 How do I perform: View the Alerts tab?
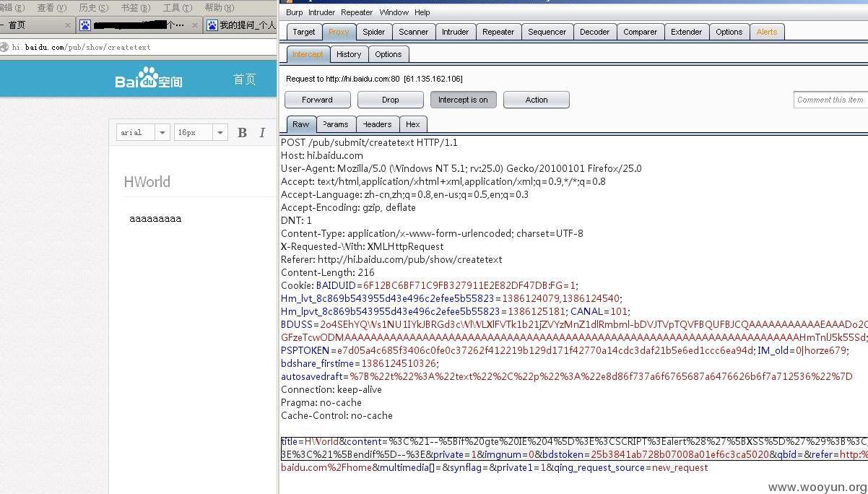tap(767, 32)
